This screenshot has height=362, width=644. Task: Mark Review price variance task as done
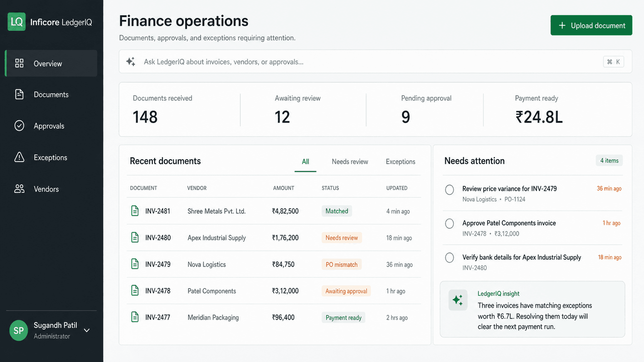coord(449,190)
